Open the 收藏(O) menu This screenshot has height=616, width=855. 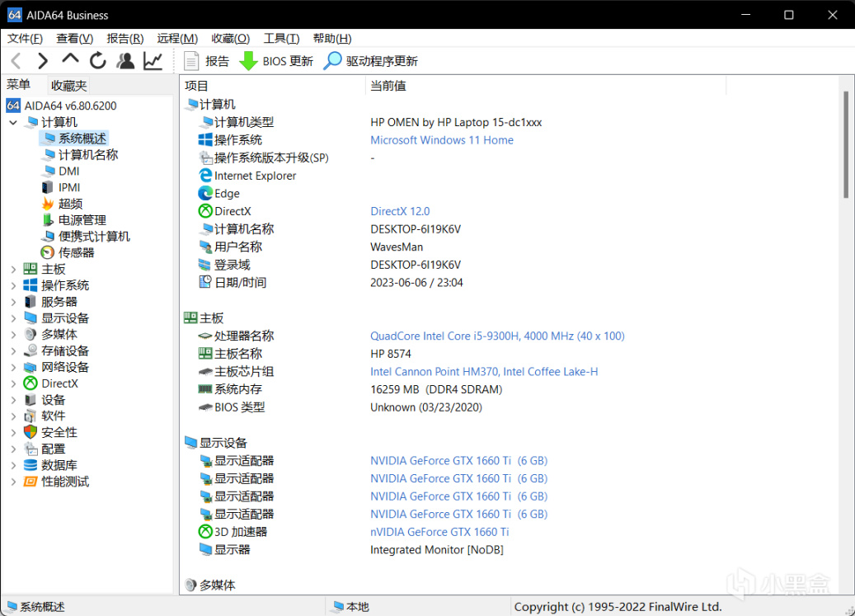coord(230,39)
